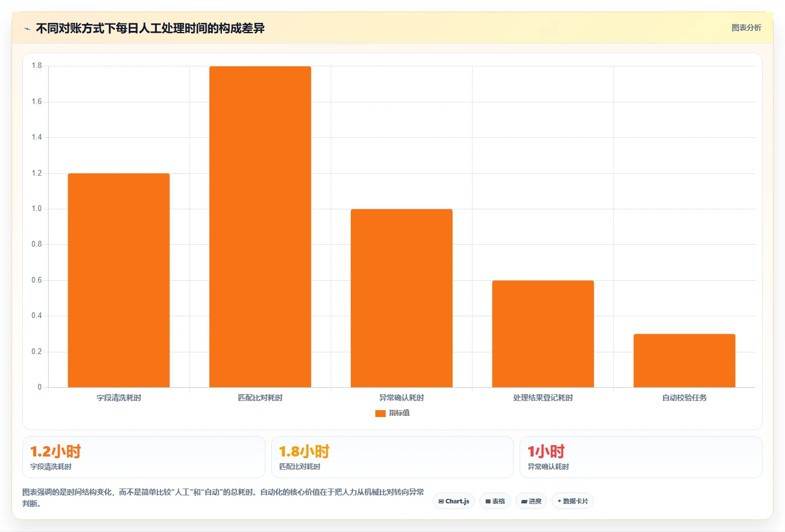Click the 自动校验任务 x-axis label

tap(684, 398)
